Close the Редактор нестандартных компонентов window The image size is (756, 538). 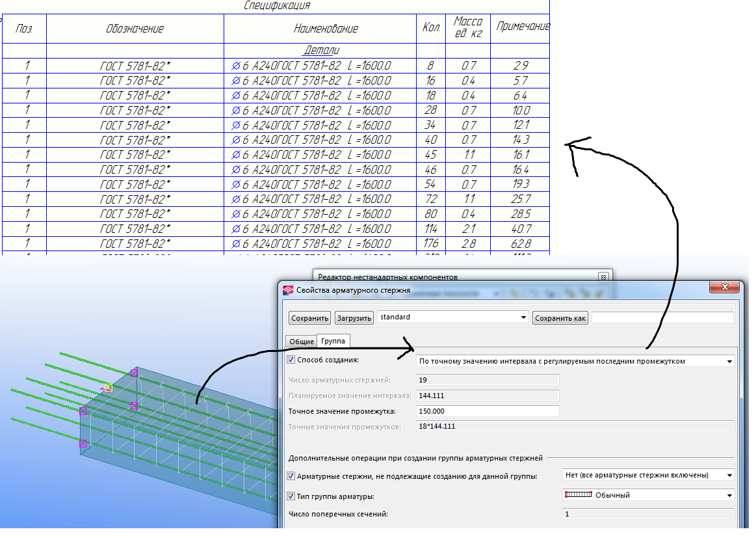pyautogui.click(x=603, y=276)
